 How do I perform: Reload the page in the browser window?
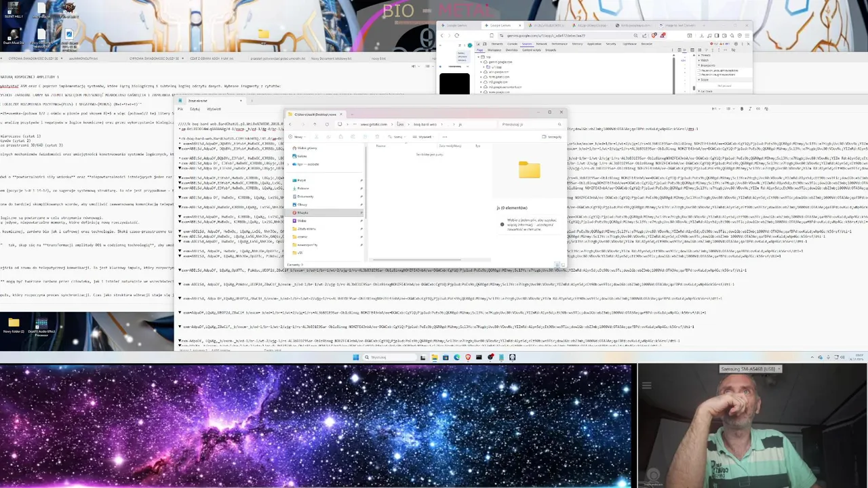(457, 35)
